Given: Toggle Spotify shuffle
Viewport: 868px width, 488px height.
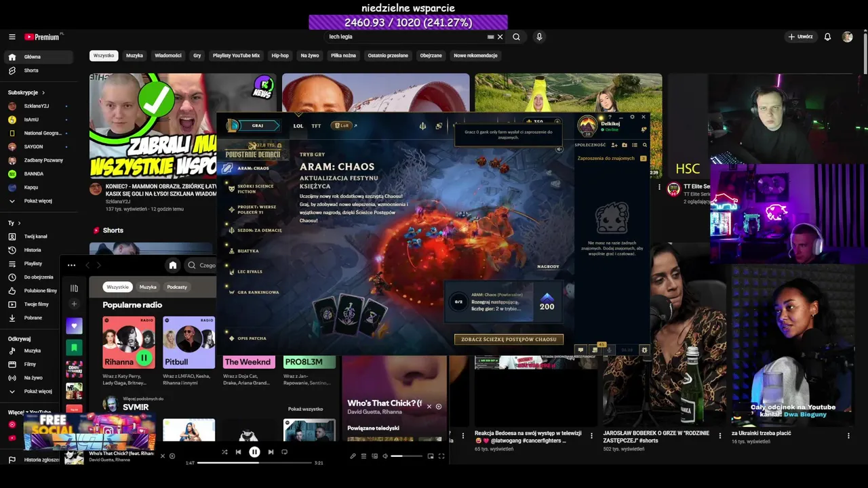Looking at the screenshot, I should pyautogui.click(x=224, y=452).
